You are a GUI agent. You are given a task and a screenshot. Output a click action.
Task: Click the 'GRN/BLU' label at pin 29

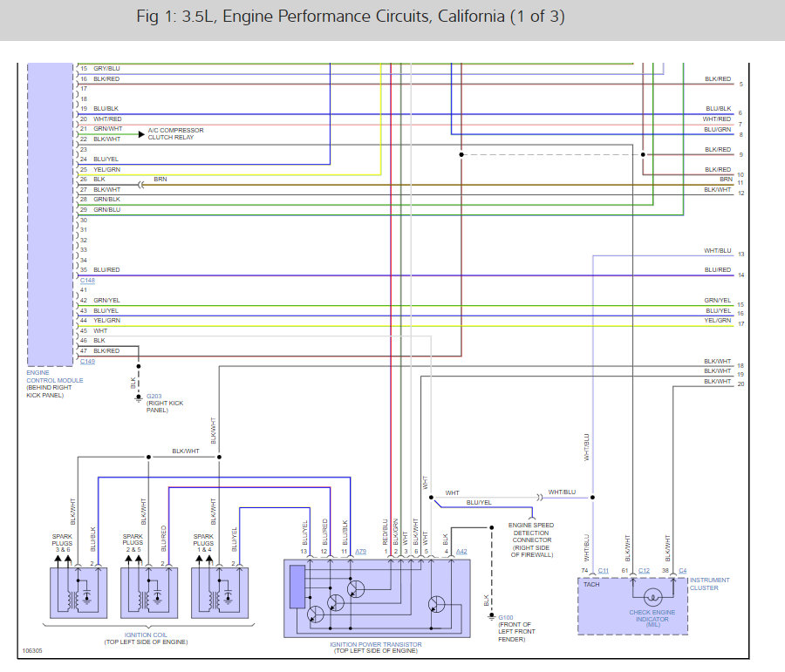coord(106,210)
